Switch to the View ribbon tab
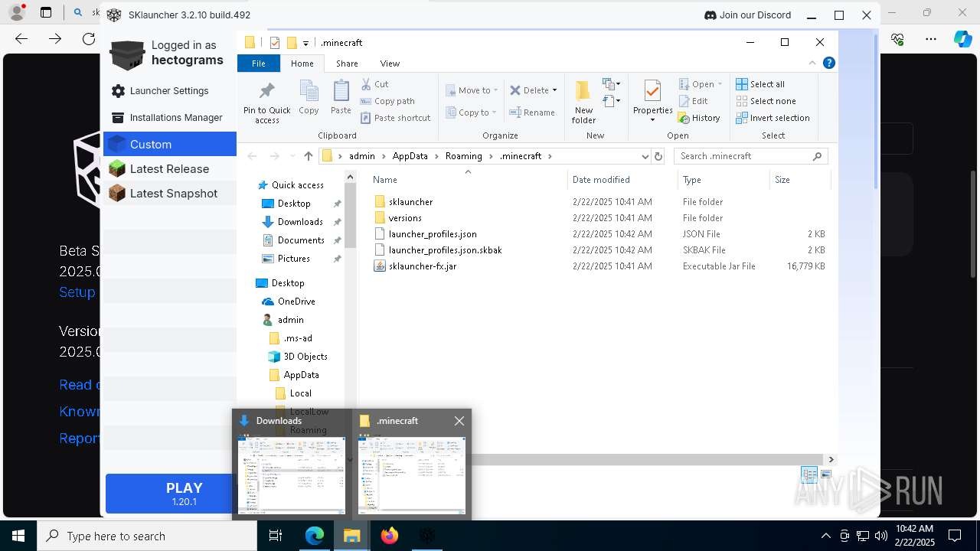Image resolution: width=980 pixels, height=551 pixels. point(390,64)
